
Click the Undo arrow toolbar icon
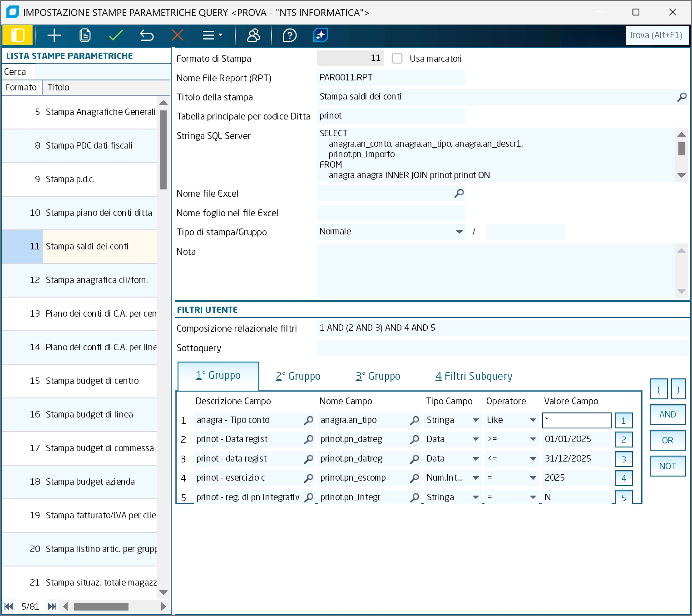pyautogui.click(x=147, y=35)
